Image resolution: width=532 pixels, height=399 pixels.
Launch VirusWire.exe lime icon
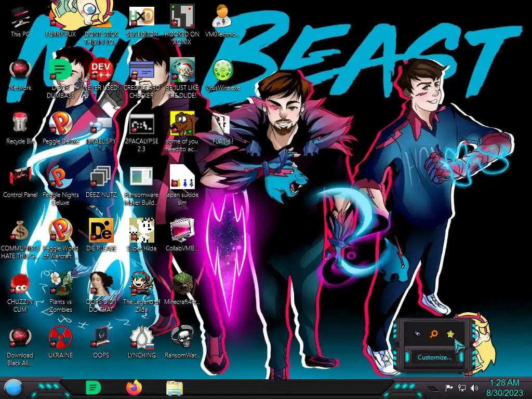(x=222, y=71)
